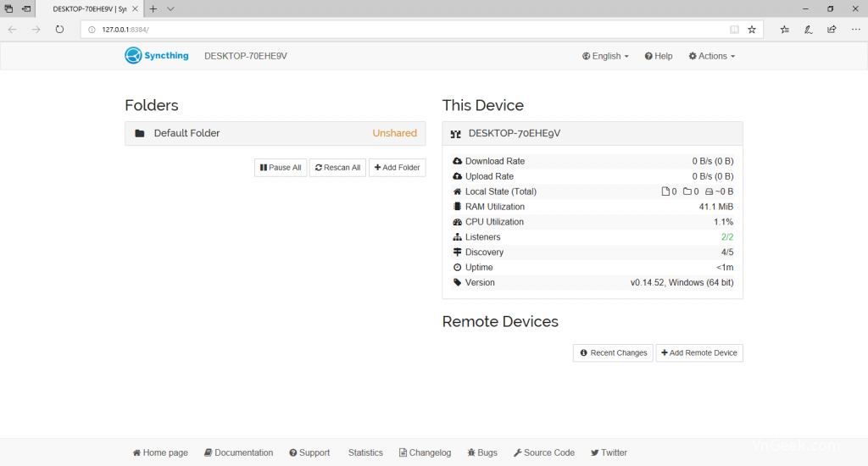Select the DESKTOP-70EHE9V browser tab
This screenshot has width=868, height=466.
coord(90,8)
